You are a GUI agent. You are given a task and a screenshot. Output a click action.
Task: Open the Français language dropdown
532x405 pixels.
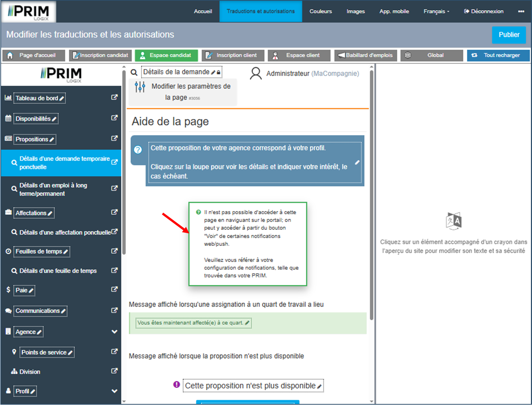coord(436,11)
